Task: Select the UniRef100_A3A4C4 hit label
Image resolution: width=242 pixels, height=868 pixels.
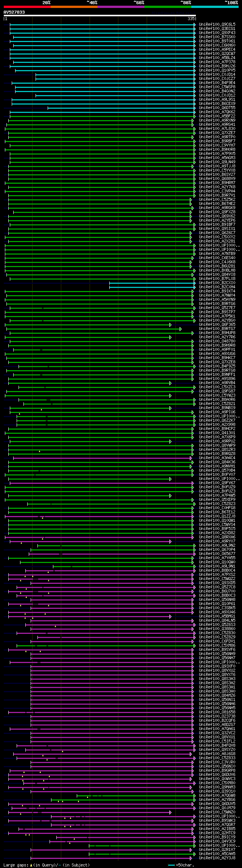Action: click(217, 458)
